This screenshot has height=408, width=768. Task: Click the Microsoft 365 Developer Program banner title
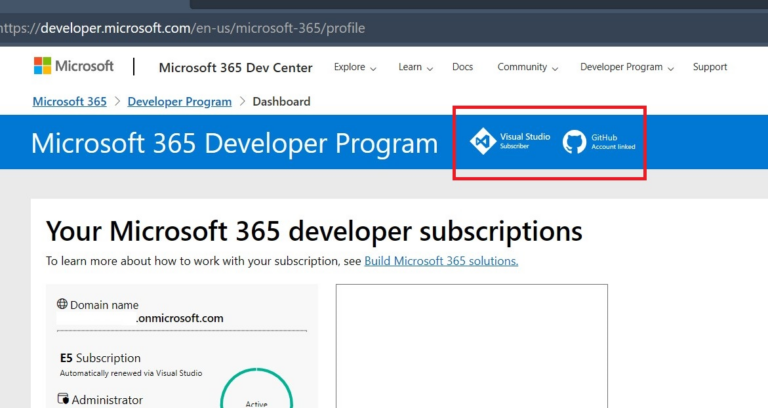click(x=235, y=144)
